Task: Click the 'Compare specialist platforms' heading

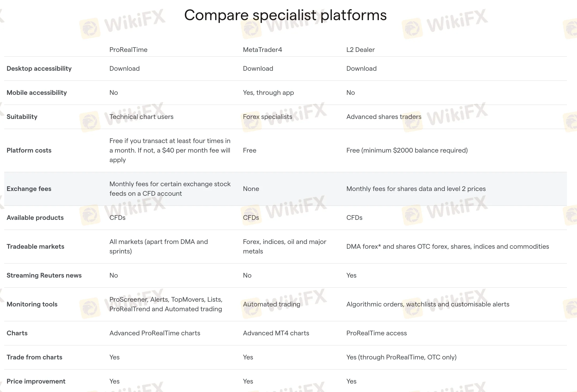Action: [285, 15]
